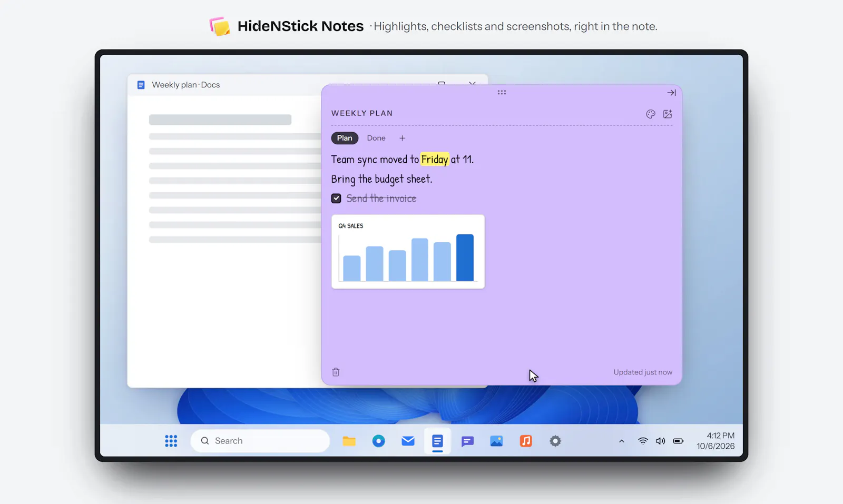Image resolution: width=843 pixels, height=504 pixels.
Task: Click the active Docs icon in taskbar
Action: (437, 441)
